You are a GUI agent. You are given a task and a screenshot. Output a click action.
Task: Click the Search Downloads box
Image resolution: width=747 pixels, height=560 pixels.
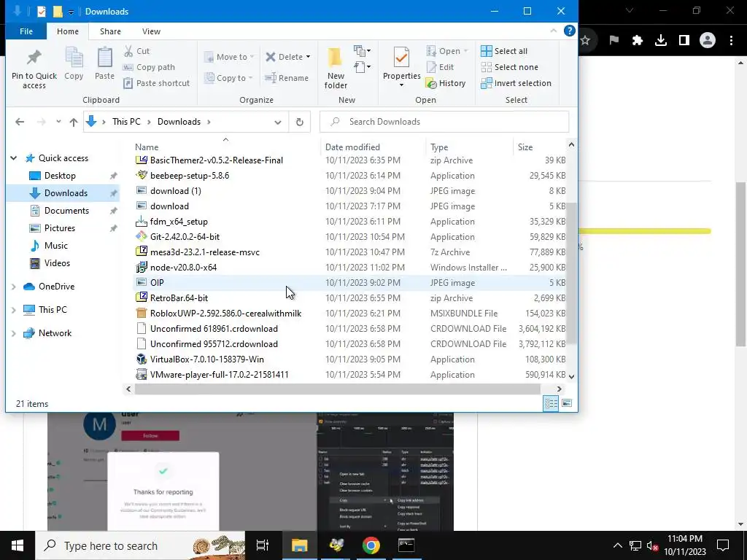tap(444, 122)
